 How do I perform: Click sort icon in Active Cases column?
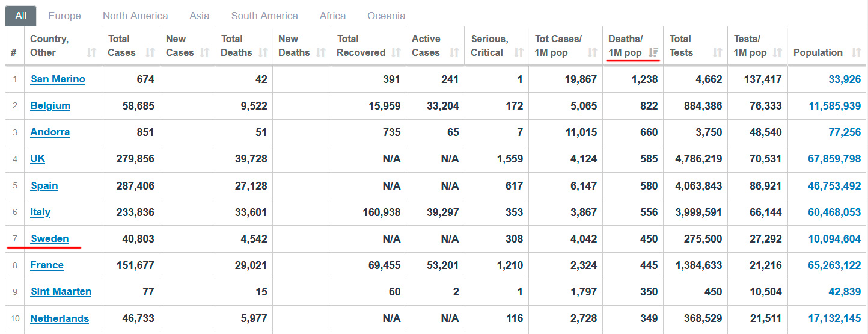coord(454,53)
